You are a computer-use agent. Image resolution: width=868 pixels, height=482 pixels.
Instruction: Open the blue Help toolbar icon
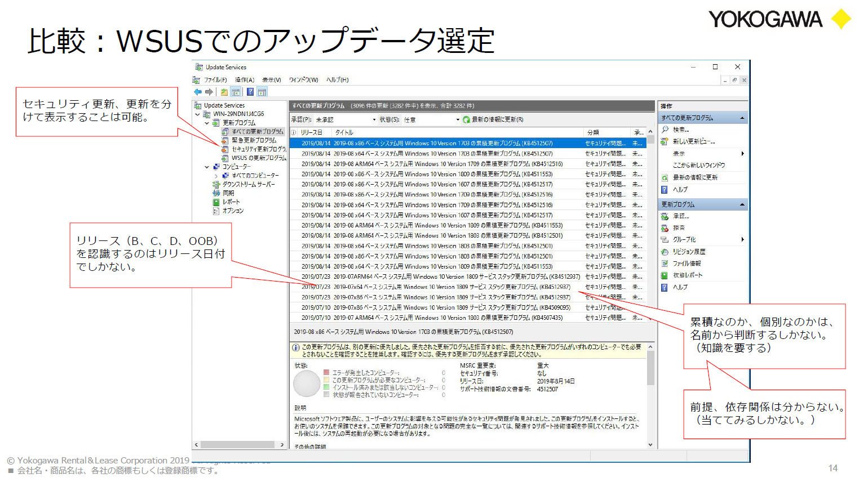[x=250, y=92]
